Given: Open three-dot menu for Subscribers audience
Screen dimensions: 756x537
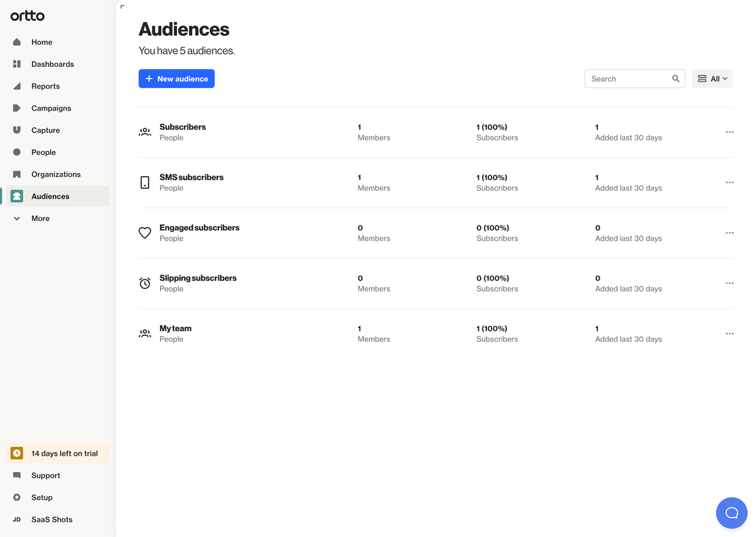Looking at the screenshot, I should pos(729,132).
